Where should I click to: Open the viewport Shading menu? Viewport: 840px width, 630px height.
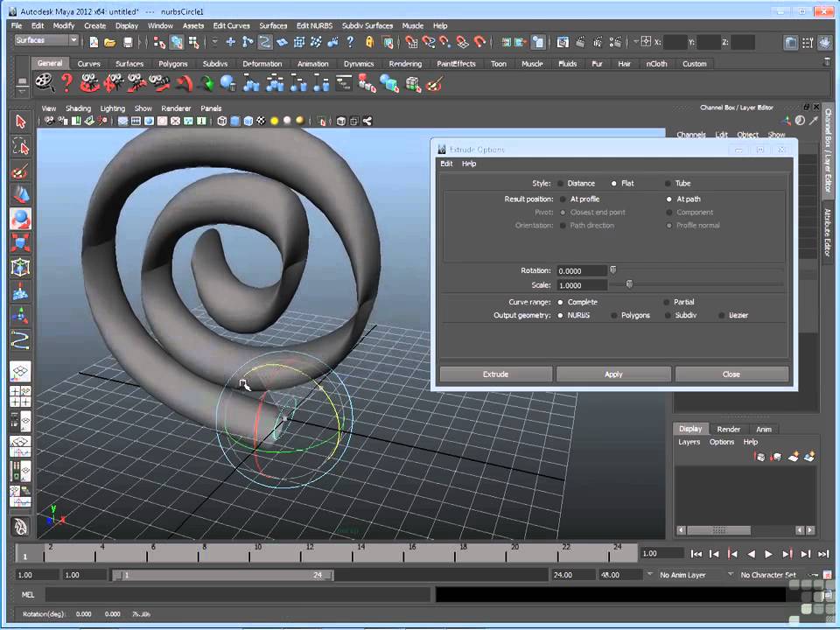pos(78,108)
